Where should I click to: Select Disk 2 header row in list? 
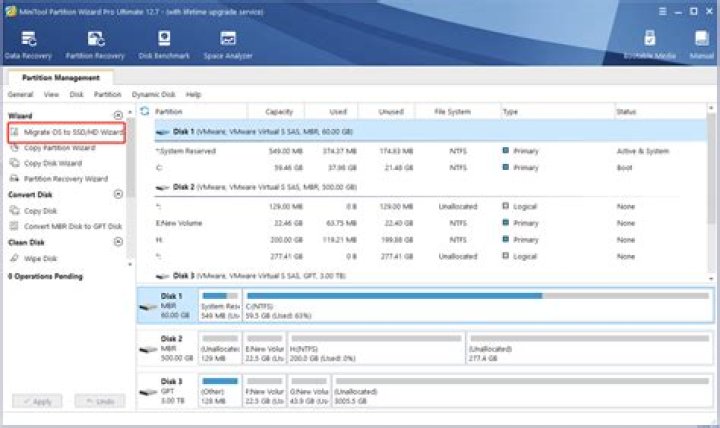[431, 187]
